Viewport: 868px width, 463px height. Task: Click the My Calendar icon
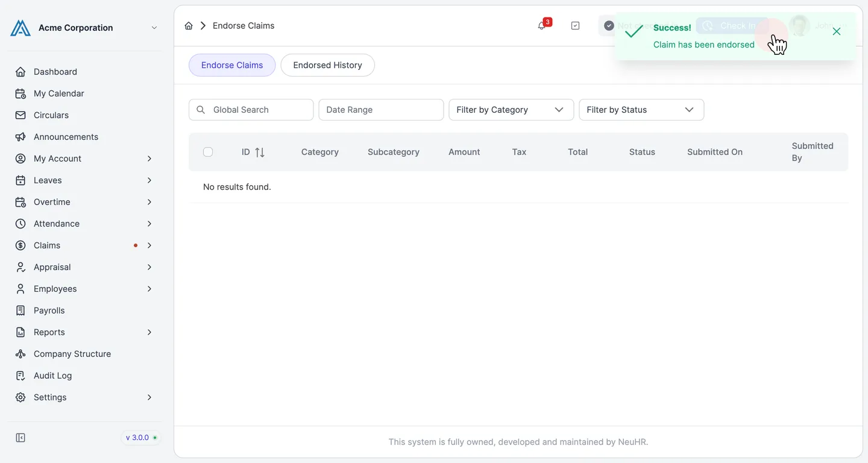tap(20, 93)
